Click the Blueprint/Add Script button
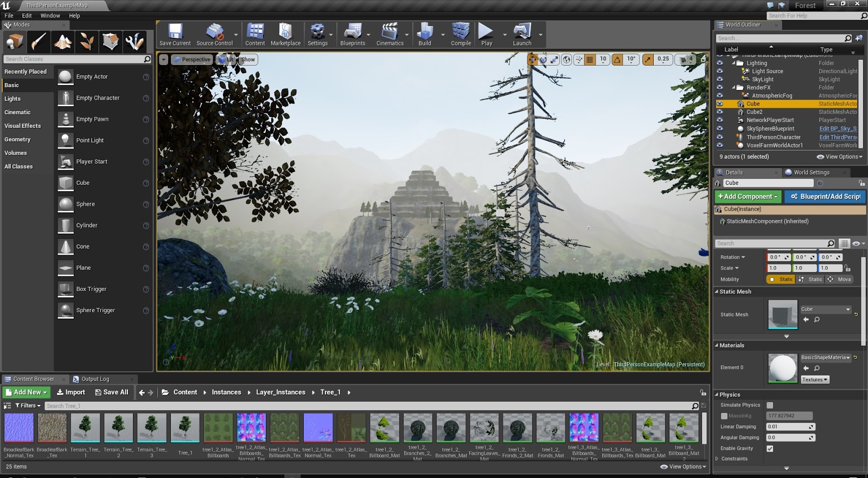Image resolution: width=868 pixels, height=478 pixels. [x=826, y=197]
